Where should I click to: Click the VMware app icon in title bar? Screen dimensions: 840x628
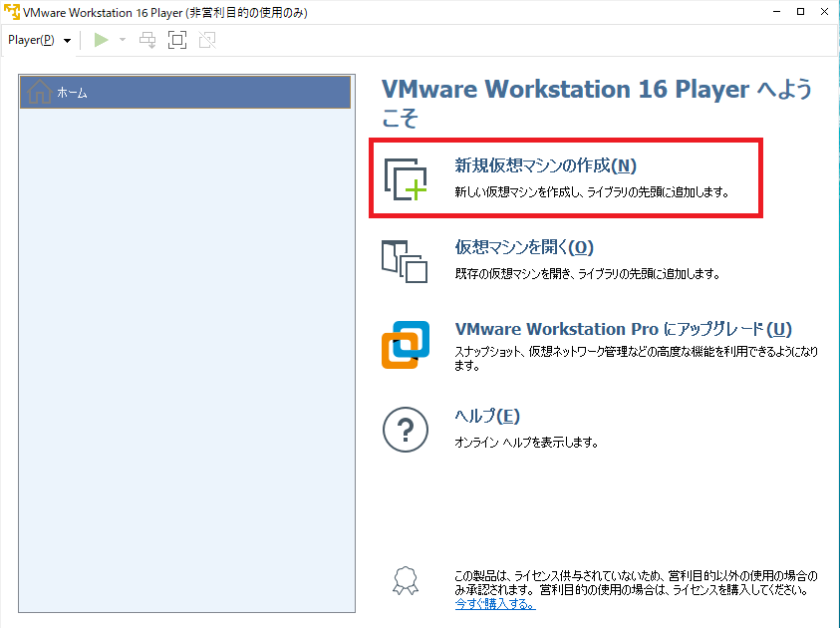(11, 12)
